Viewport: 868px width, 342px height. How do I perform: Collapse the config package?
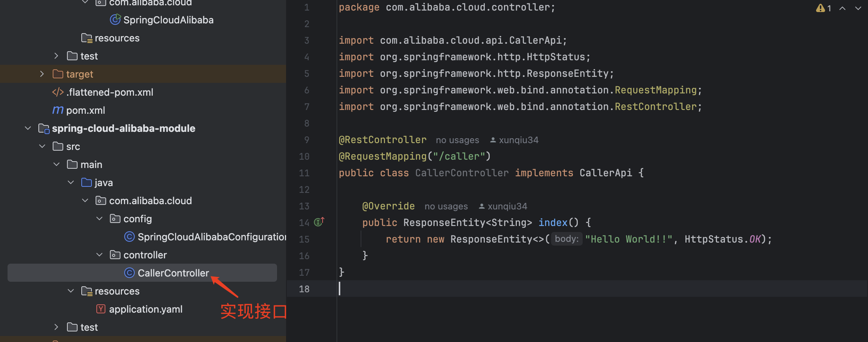(99, 218)
